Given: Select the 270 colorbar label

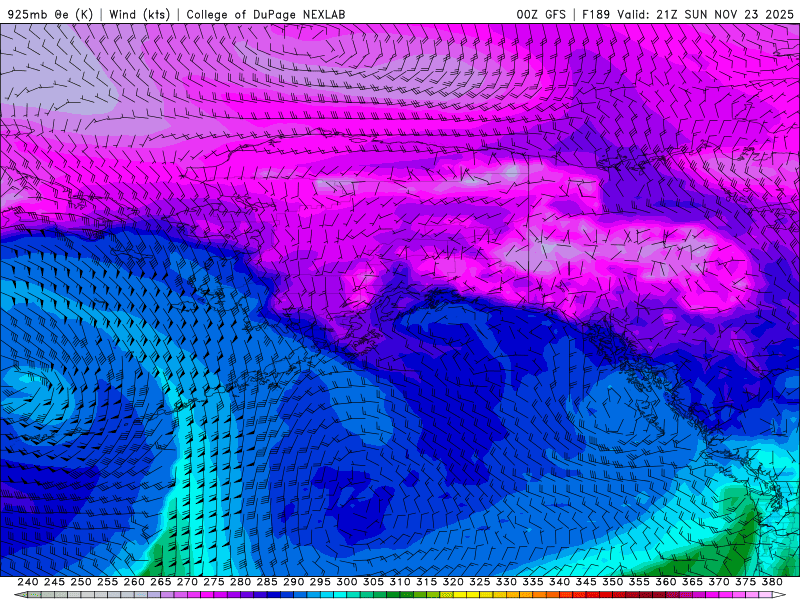Looking at the screenshot, I should pos(187,582).
